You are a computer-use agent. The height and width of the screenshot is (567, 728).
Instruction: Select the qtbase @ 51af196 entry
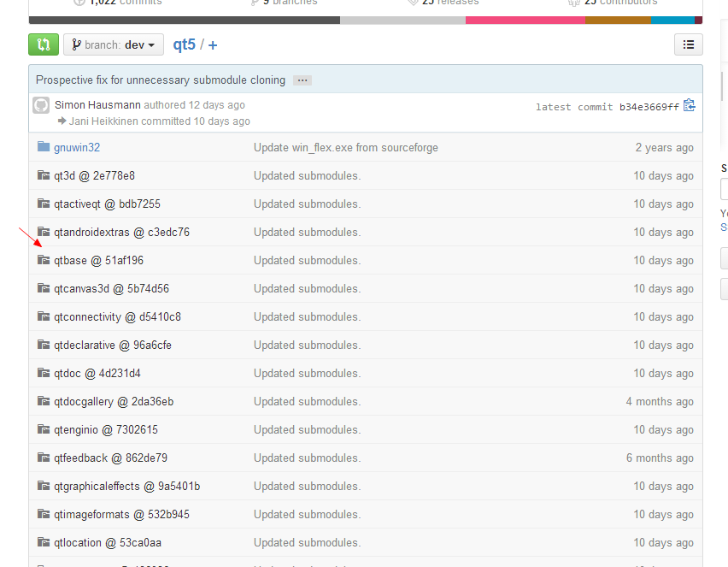(x=98, y=260)
